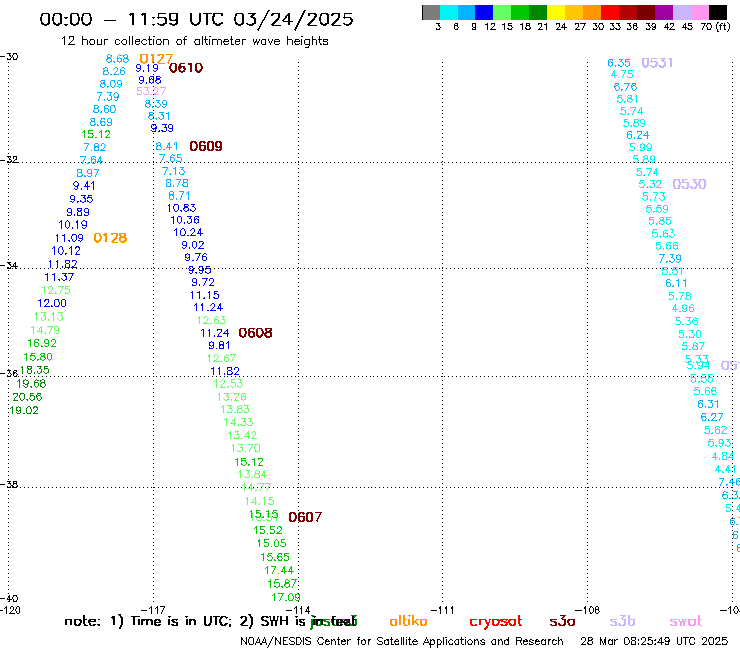This screenshot has width=740, height=650.
Task: Click the s3a satellite legend label
Action: (x=562, y=621)
